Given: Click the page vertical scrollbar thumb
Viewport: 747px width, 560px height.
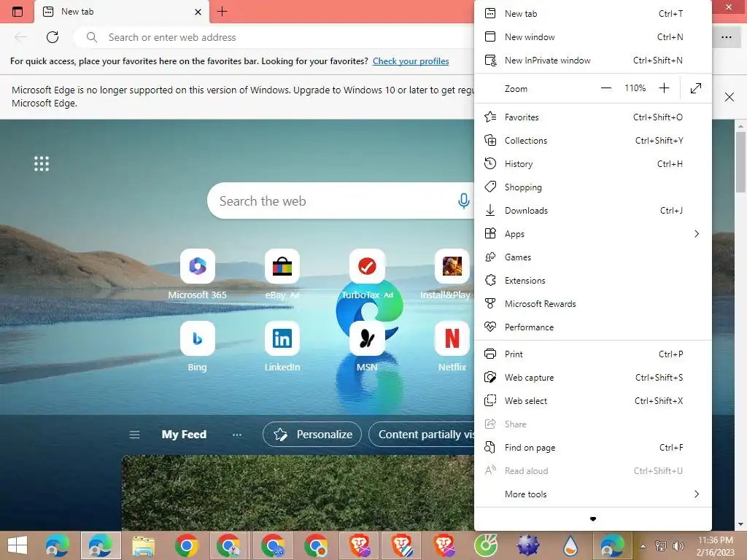Looking at the screenshot, I should (x=740, y=162).
